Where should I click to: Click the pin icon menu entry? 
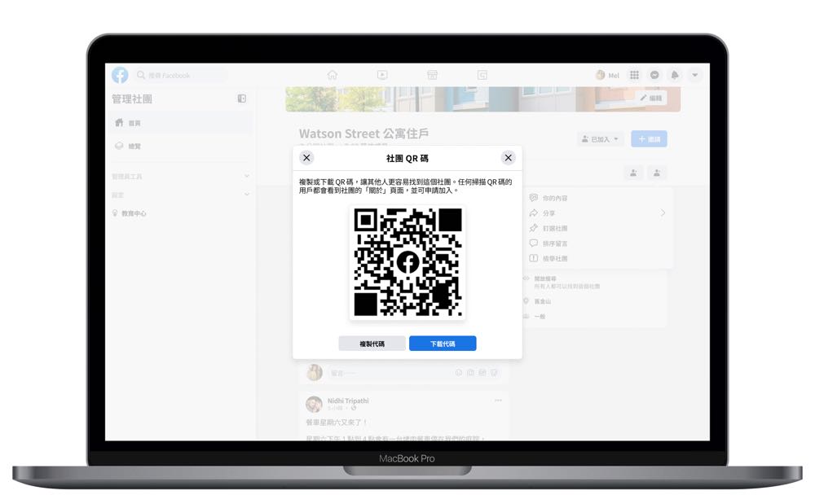click(548, 228)
